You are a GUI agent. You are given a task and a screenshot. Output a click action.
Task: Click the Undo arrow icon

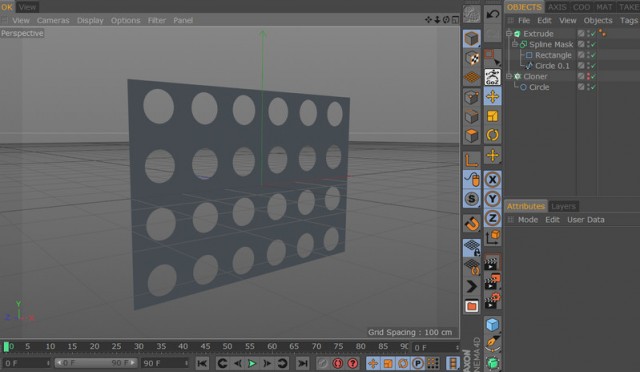[x=493, y=14]
